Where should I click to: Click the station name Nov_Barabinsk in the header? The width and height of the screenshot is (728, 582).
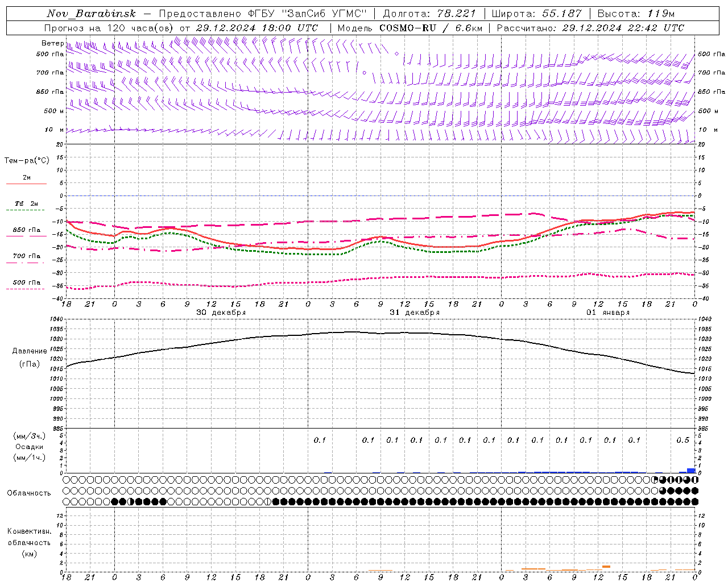(x=91, y=14)
